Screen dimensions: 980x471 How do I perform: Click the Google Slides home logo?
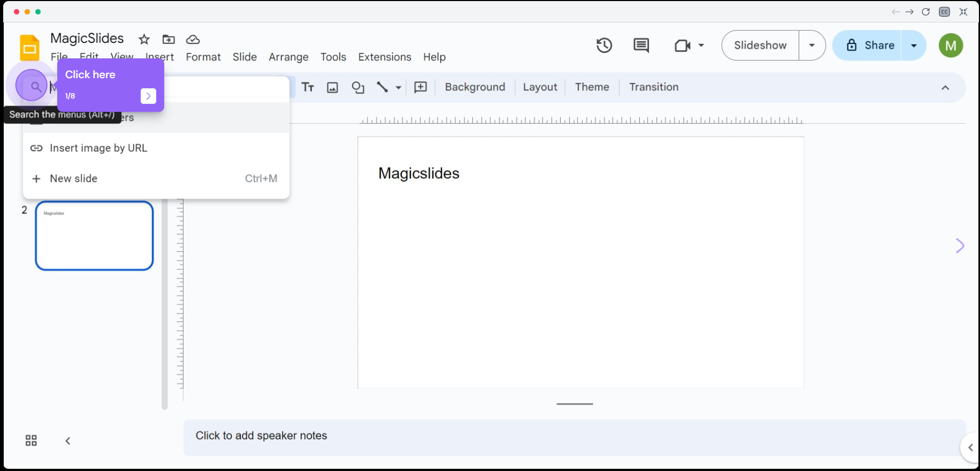(30, 48)
